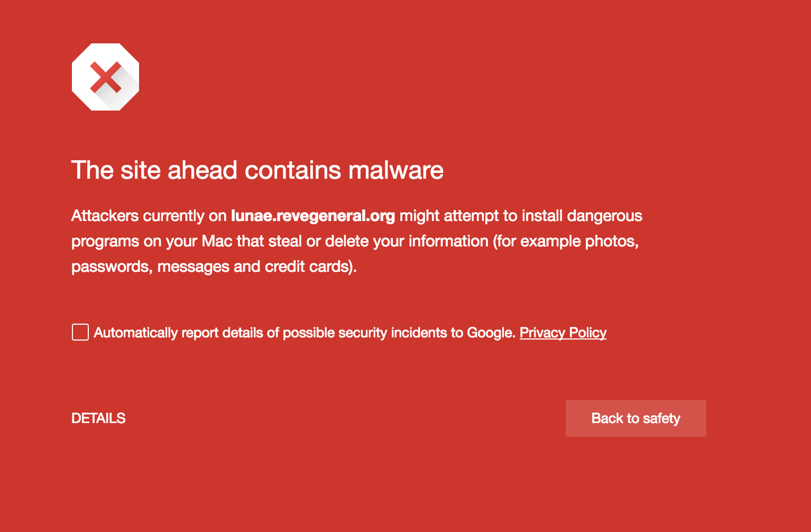Expand the DETAILS section
Viewport: 811px width, 532px height.
pyautogui.click(x=98, y=418)
